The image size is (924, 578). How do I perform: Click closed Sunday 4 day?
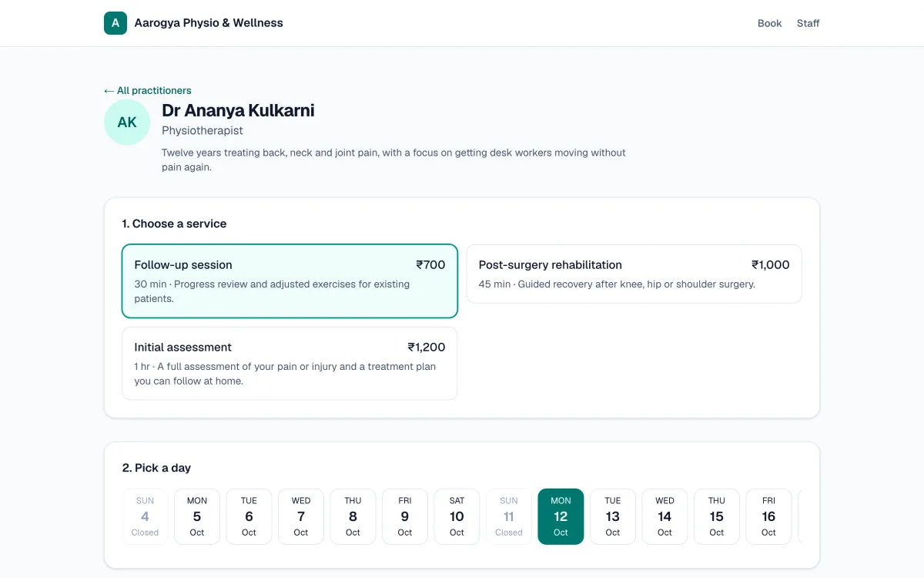tap(145, 516)
